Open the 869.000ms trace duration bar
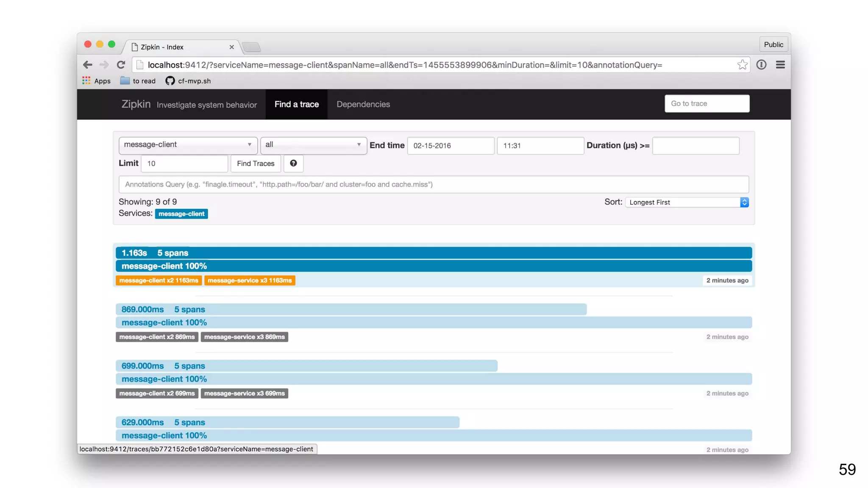This screenshot has height=488, width=868. tap(351, 310)
